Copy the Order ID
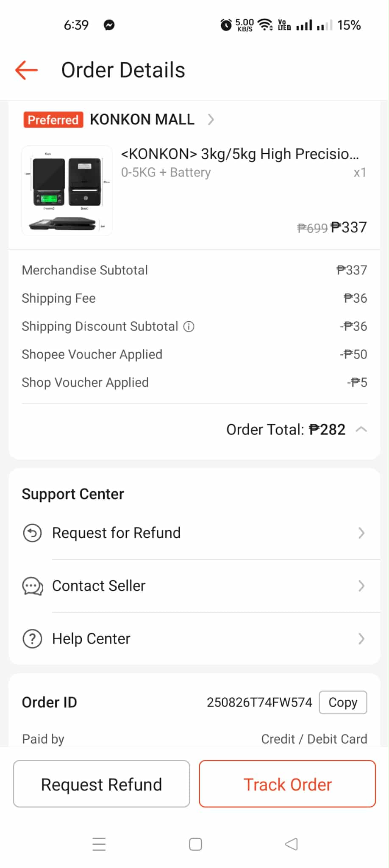Screen dimensions: 389x868 343,702
